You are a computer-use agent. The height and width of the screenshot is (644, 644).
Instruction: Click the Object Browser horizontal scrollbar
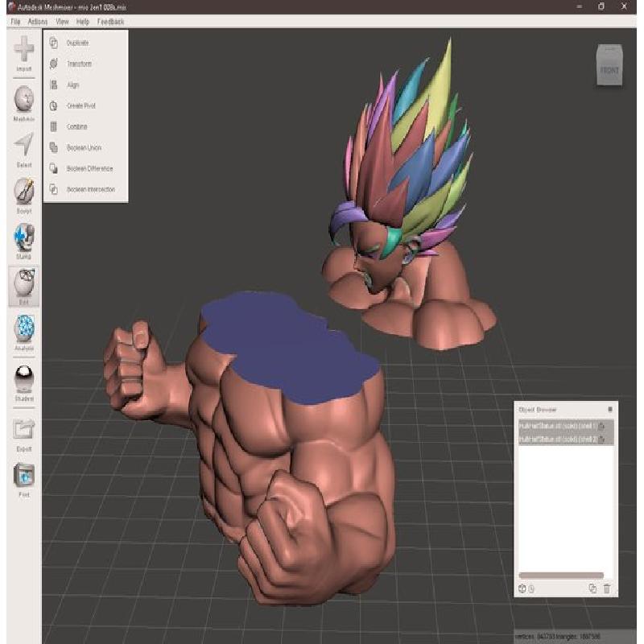561,576
